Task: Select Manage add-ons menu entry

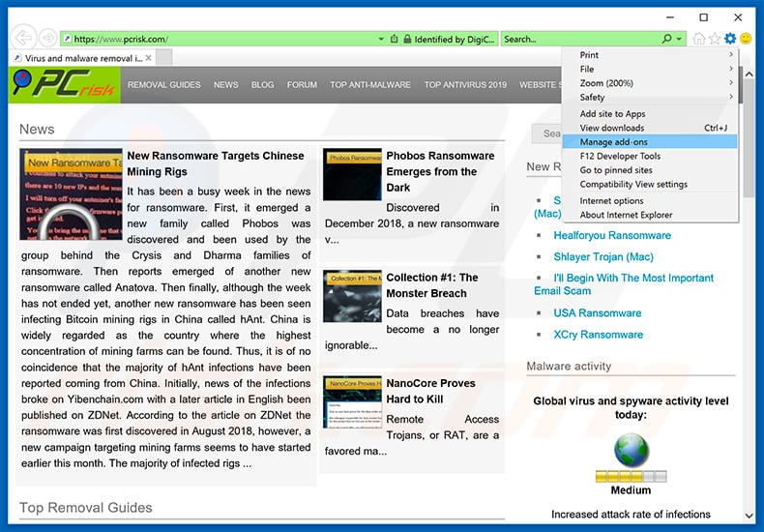Action: [x=650, y=142]
